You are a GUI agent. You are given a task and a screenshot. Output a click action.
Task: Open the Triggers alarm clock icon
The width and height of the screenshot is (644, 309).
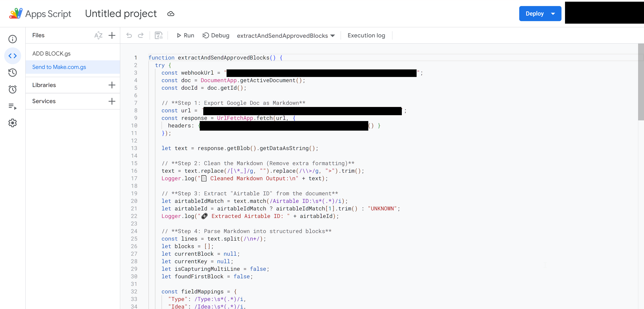[x=13, y=89]
